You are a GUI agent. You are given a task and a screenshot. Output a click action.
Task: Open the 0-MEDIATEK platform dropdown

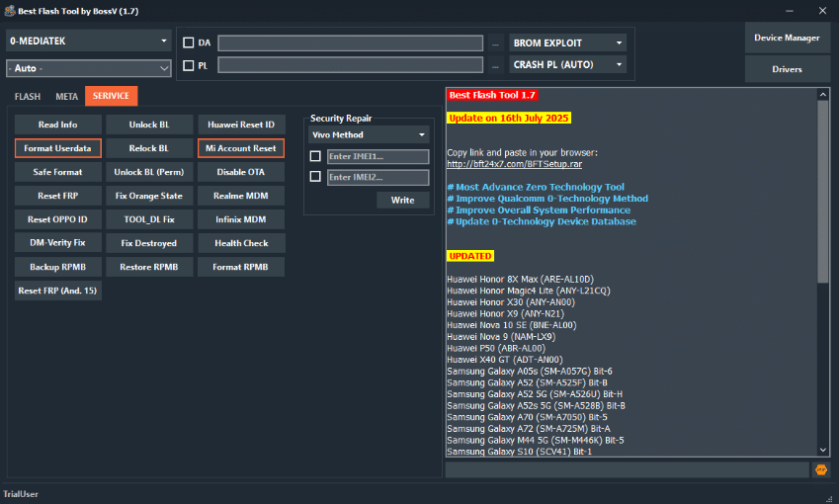point(88,42)
